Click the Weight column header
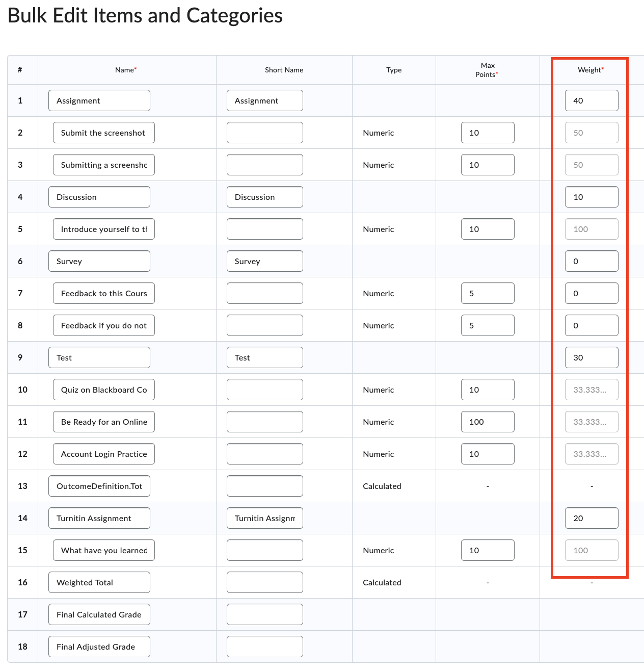 point(589,70)
